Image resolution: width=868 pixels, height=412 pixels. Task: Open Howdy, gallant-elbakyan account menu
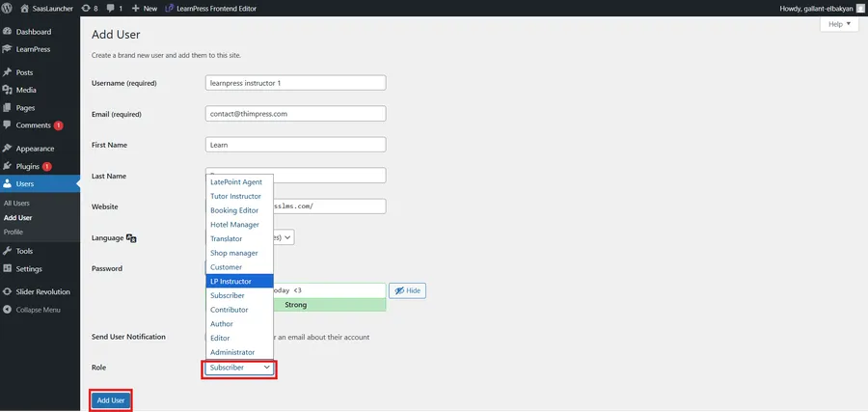click(x=822, y=9)
